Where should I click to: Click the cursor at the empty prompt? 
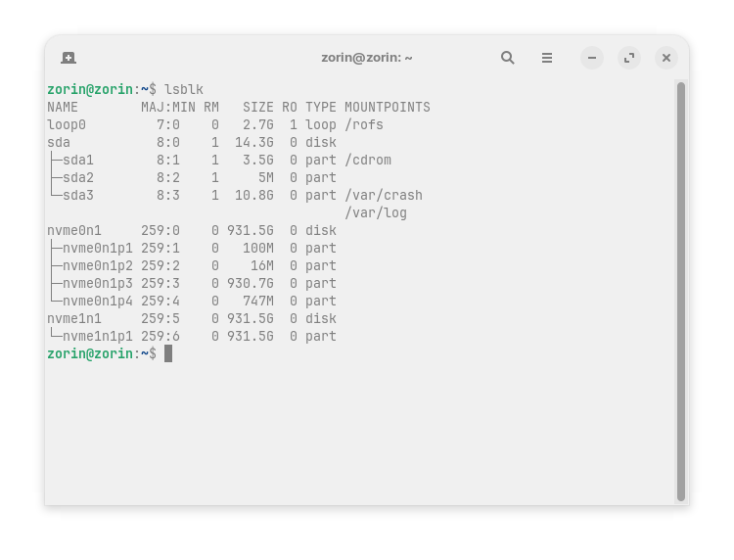(168, 353)
